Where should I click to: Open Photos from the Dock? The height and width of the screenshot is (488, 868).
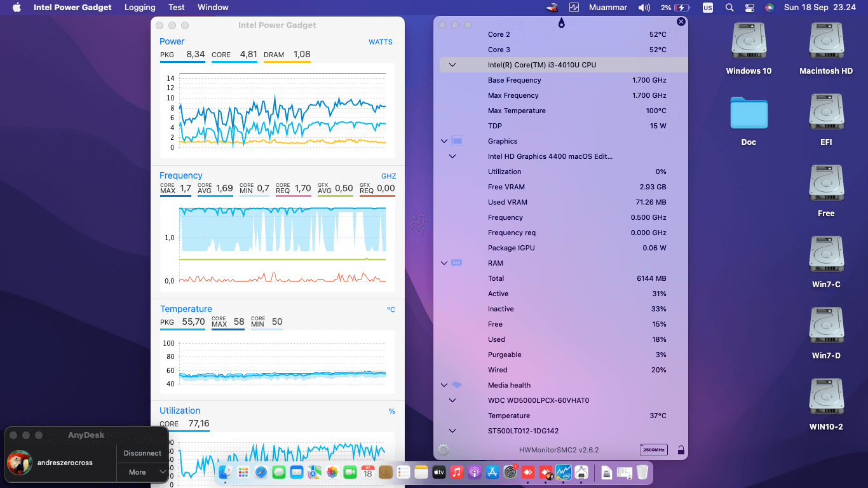[332, 472]
